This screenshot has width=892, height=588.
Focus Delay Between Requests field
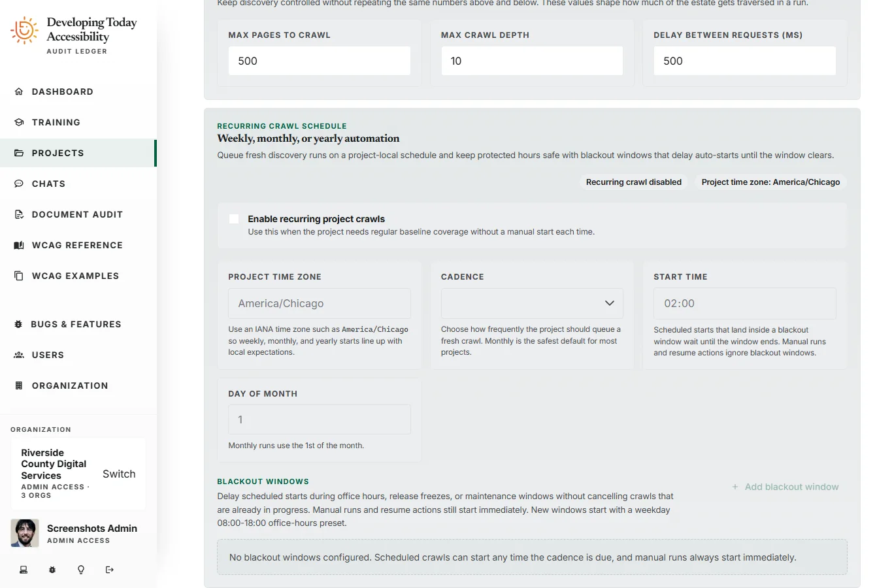pos(745,61)
